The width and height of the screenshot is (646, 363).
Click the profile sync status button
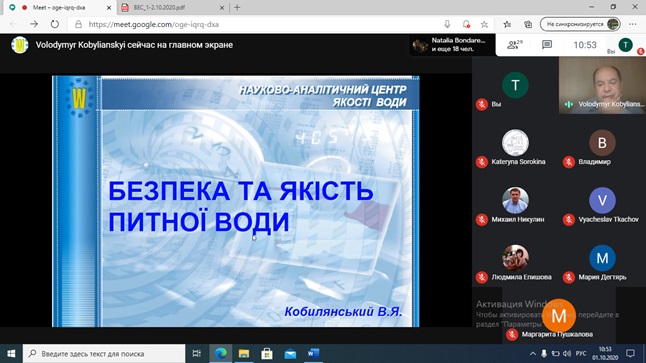click(580, 24)
